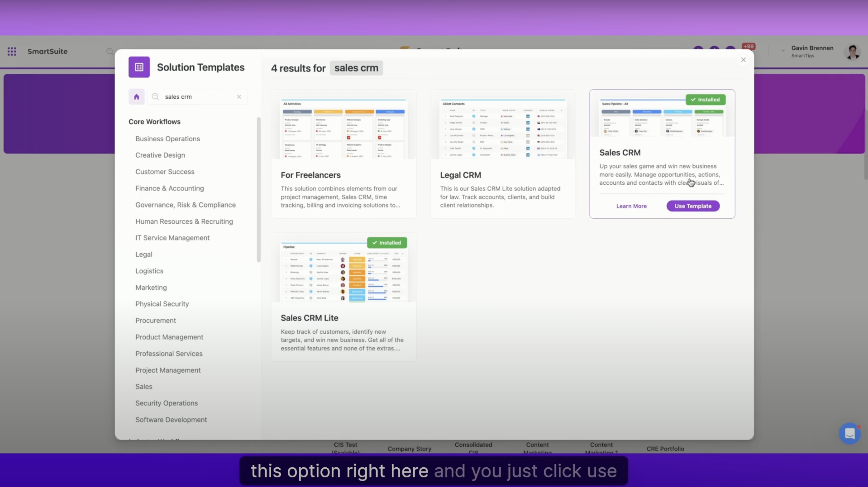Click the home icon in template sidebar
Screen dimensions: 868x487
(x=137, y=97)
